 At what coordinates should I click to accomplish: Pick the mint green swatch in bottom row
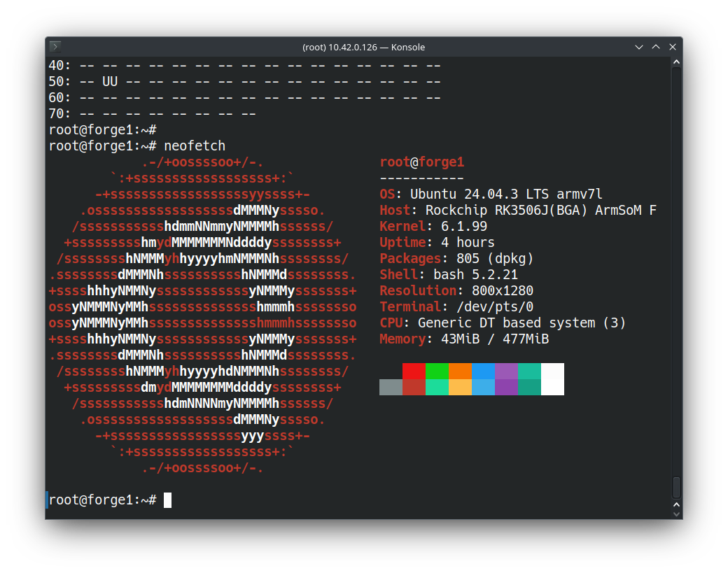[437, 387]
